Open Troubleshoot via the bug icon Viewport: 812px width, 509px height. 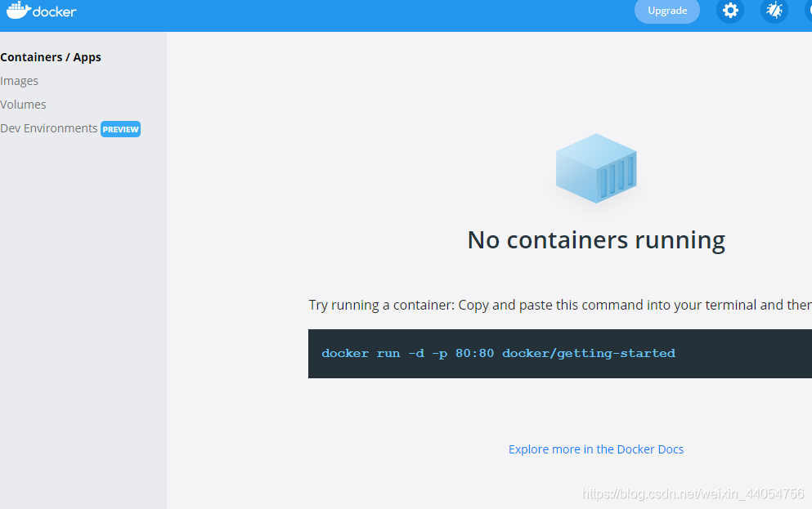point(774,11)
